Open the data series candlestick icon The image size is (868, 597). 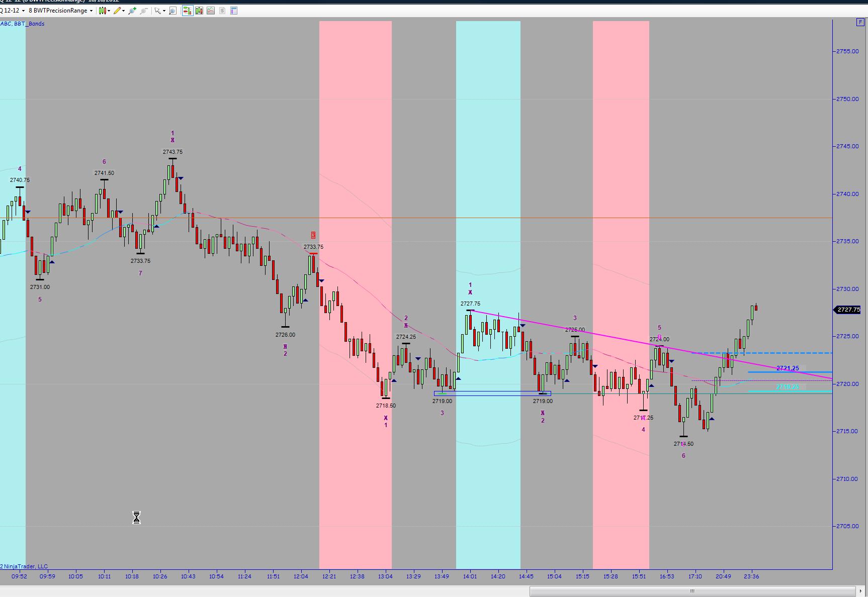pyautogui.click(x=199, y=11)
